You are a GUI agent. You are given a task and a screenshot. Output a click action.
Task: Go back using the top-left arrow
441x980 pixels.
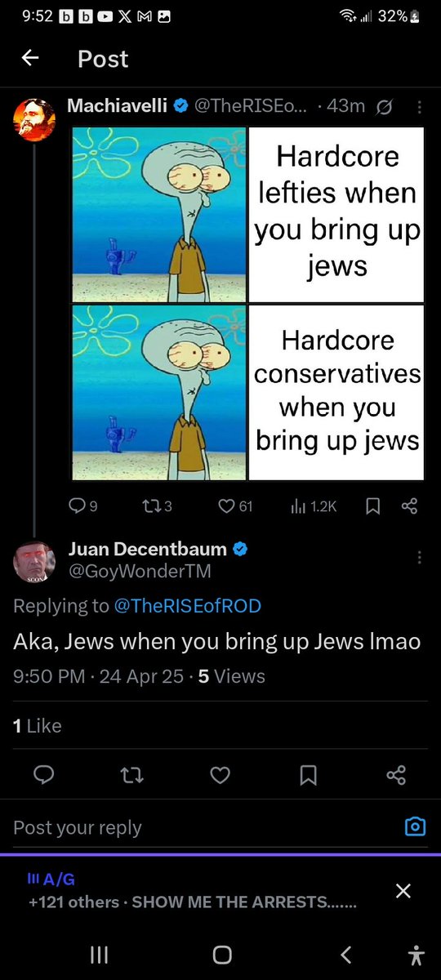pos(30,59)
